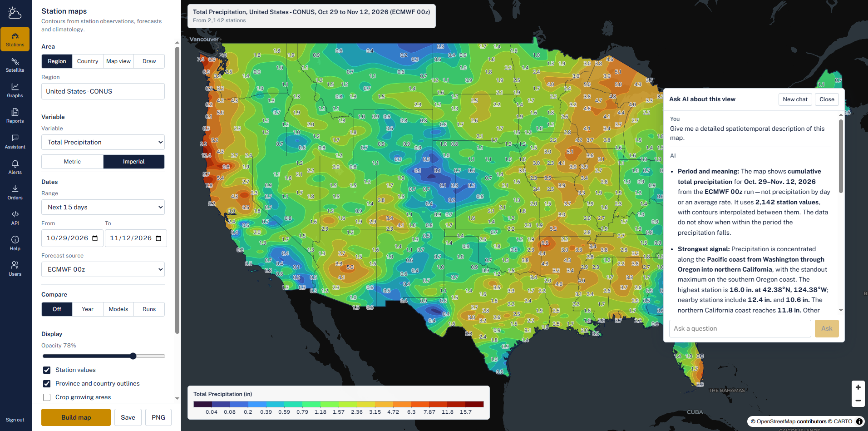Toggle the Station values checkbox
The width and height of the screenshot is (868, 431).
point(47,370)
